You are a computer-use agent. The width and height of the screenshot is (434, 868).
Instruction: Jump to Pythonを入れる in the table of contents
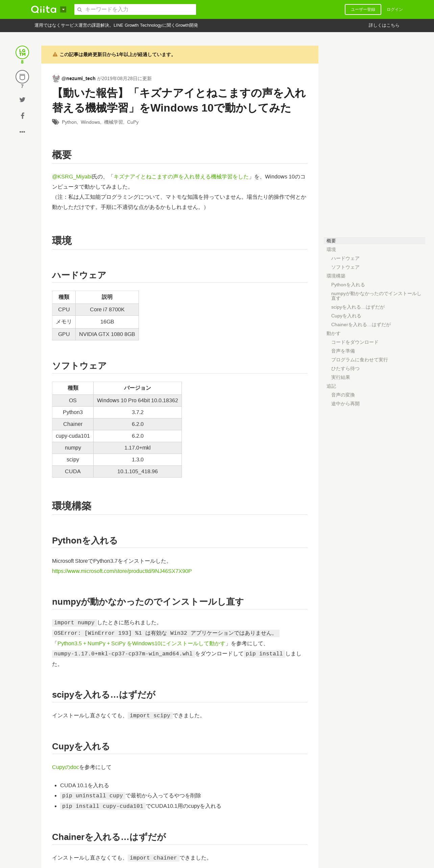[348, 285]
